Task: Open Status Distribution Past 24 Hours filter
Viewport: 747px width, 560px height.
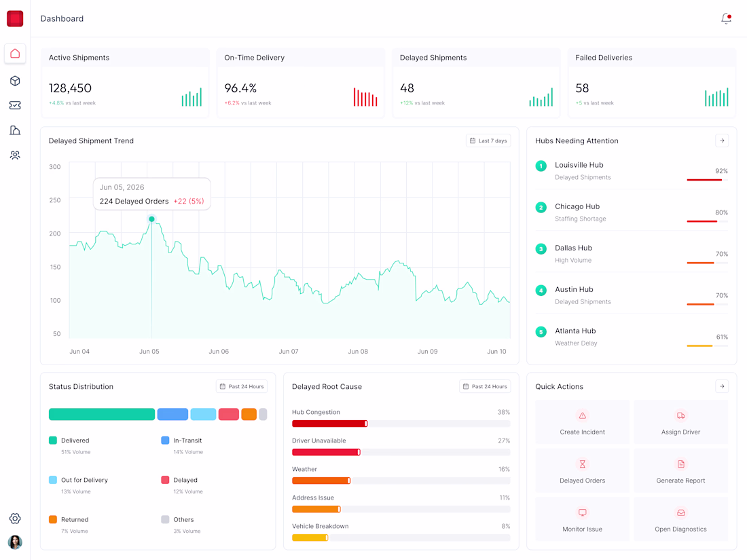Action: 242,386
